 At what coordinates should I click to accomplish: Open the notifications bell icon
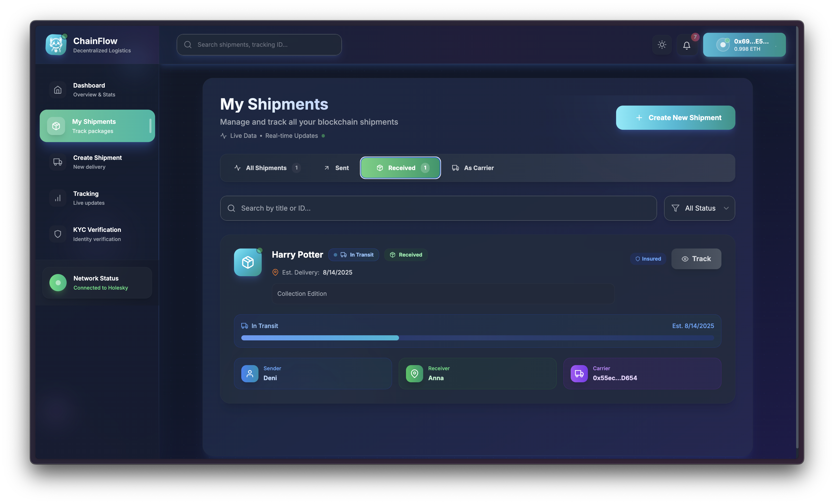coord(686,45)
